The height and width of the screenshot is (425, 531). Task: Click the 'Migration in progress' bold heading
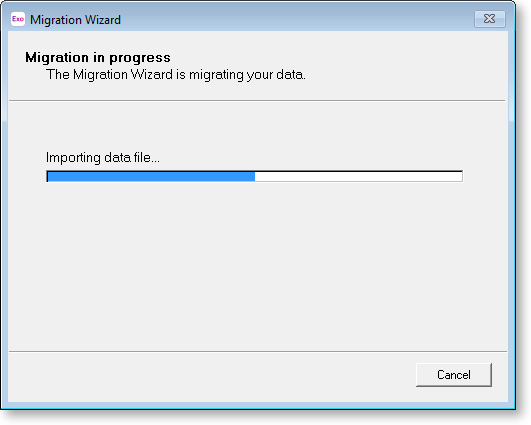click(x=98, y=57)
